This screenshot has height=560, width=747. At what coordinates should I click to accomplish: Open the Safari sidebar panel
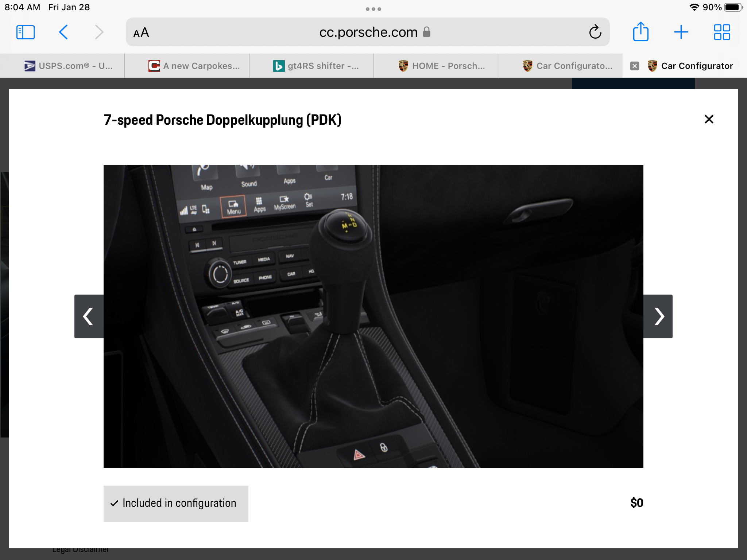click(x=26, y=32)
